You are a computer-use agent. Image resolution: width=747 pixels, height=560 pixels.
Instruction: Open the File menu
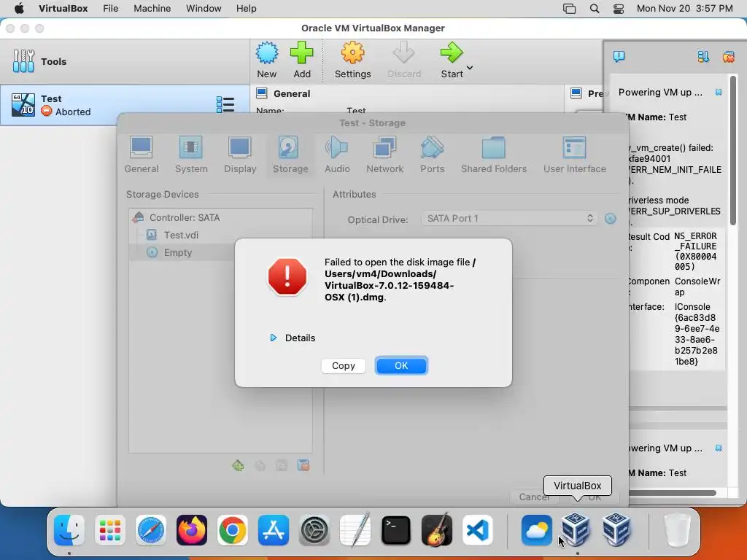[111, 9]
